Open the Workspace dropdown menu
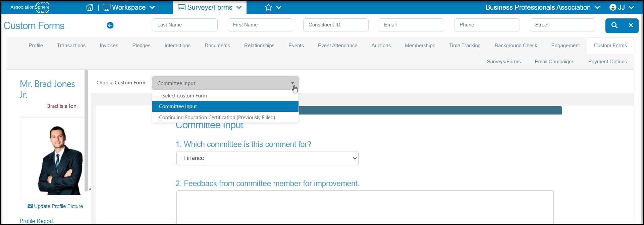644x225 pixels. click(x=129, y=7)
